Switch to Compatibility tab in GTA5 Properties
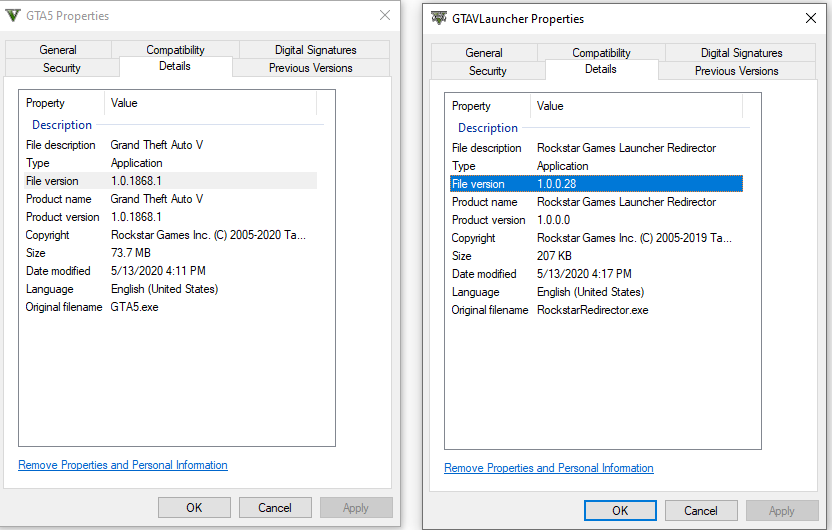Image resolution: width=832 pixels, height=530 pixels. click(175, 50)
